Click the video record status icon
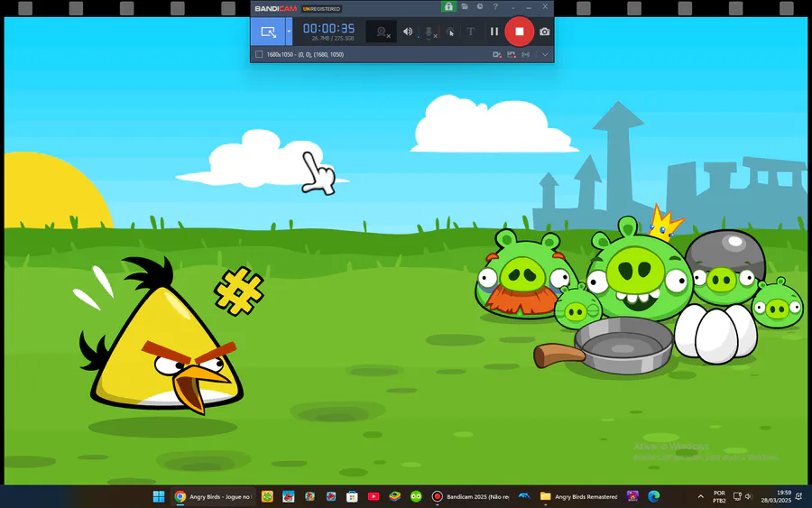Screen dimensions: 812x508 tap(497, 54)
